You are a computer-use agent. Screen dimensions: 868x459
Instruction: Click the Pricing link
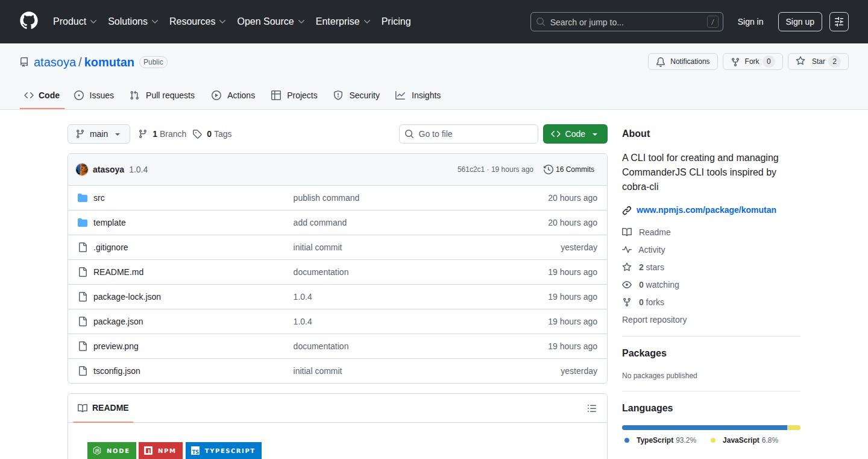click(396, 22)
